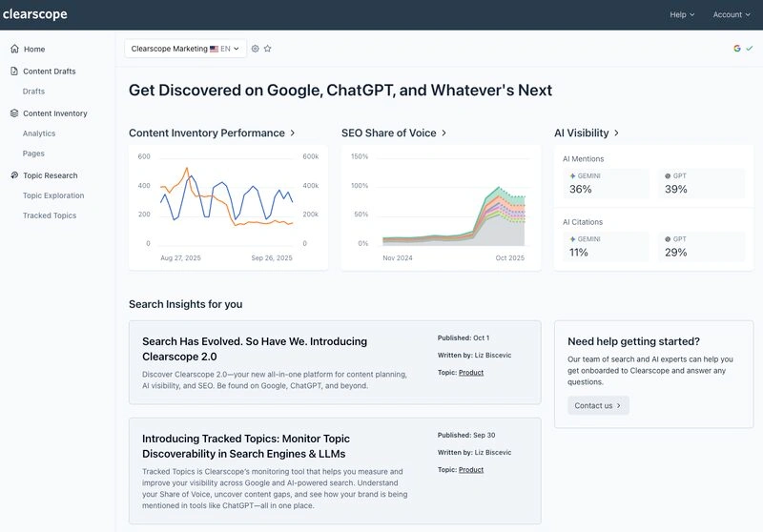Open the SEO Share of Voice heading link
Screen dimensions: 763x532
tap(389, 133)
